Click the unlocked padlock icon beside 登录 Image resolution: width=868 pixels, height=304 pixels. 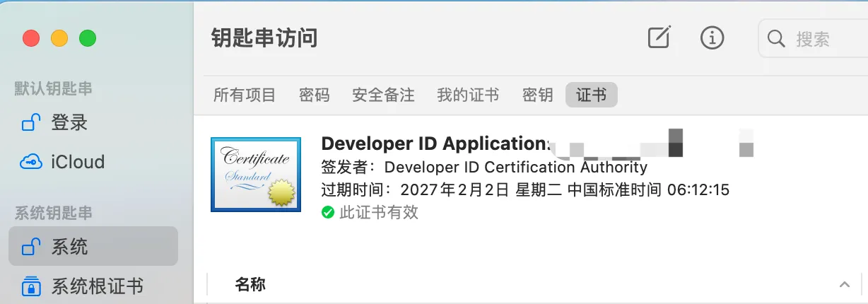pyautogui.click(x=30, y=123)
